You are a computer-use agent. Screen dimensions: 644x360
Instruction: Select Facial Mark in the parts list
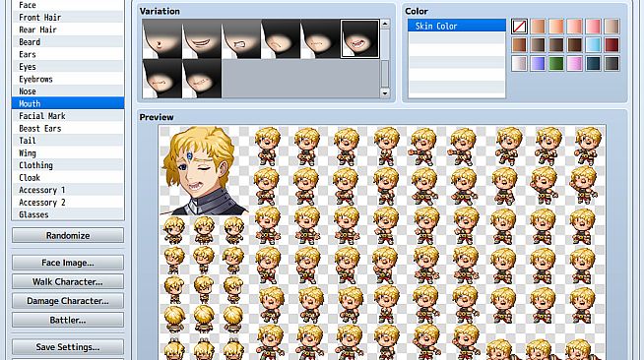(68, 116)
